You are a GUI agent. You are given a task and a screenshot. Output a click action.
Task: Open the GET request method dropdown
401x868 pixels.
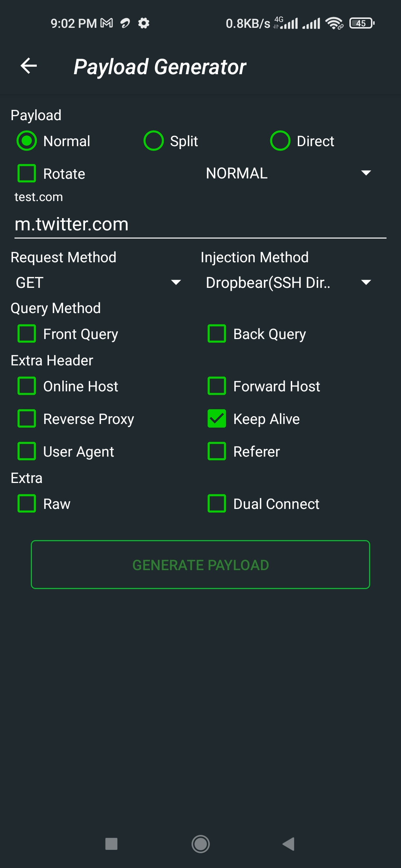(x=98, y=283)
